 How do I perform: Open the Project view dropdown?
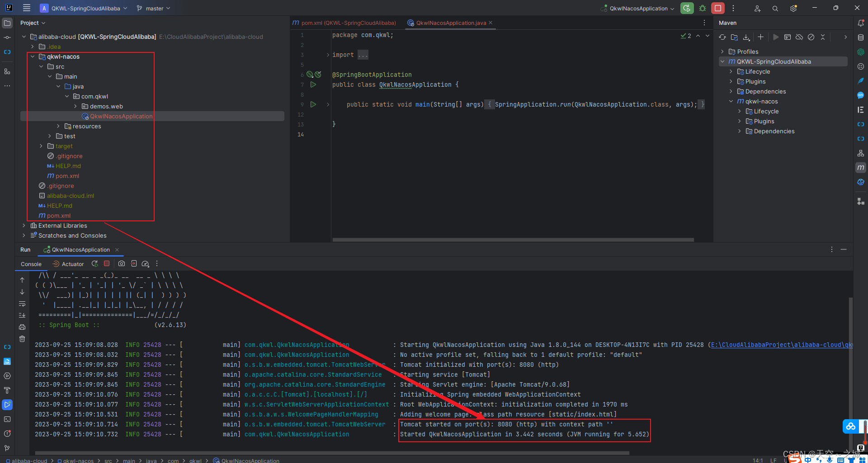[33, 23]
